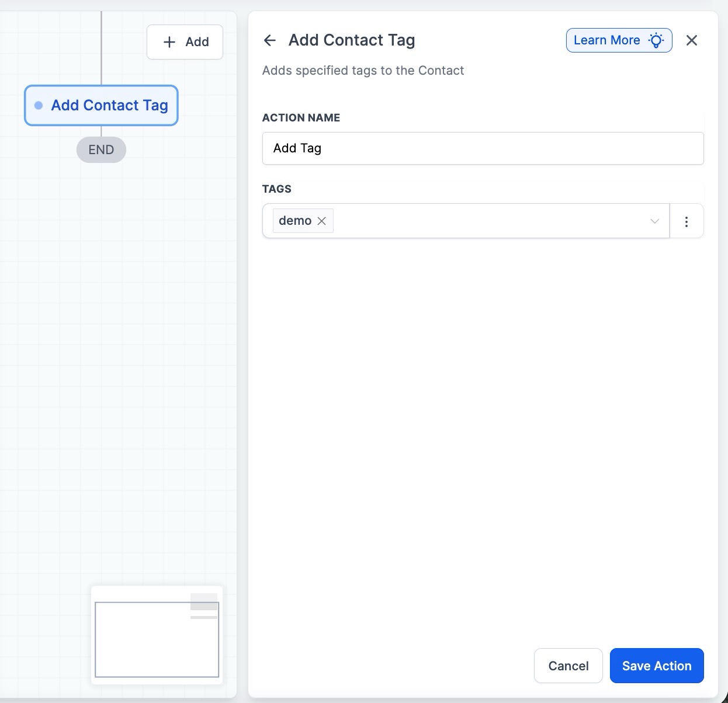Expand the Tags dropdown chevron
This screenshot has height=703, width=728.
654,221
